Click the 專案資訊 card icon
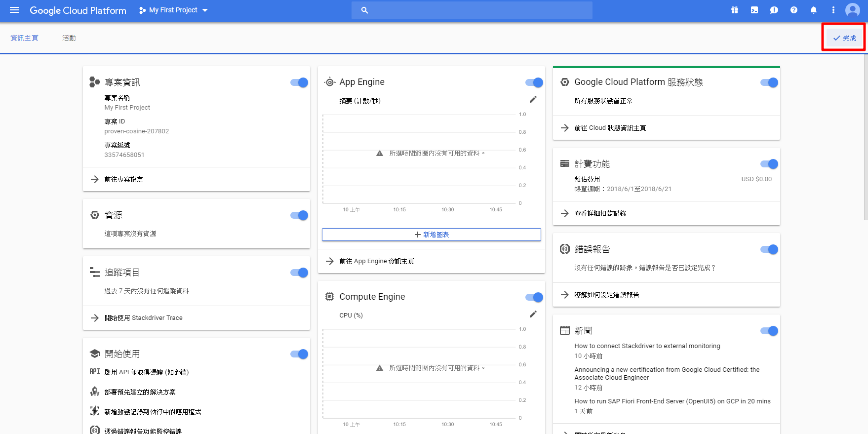The height and width of the screenshot is (434, 868). tap(94, 82)
